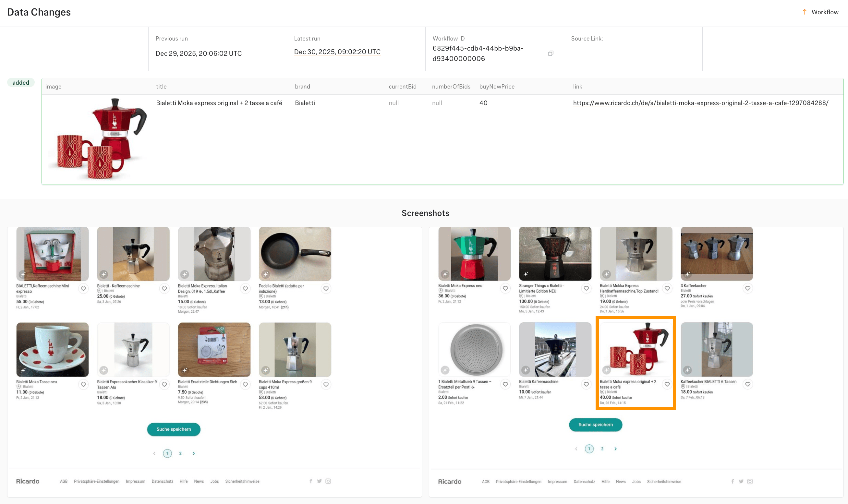The image size is (848, 504).
Task: Favorite the Stranger Things x Bialetti listing
Action: point(586,288)
